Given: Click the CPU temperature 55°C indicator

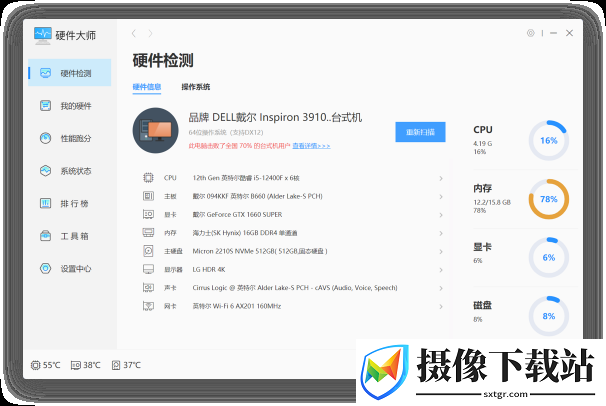Looking at the screenshot, I should [x=46, y=365].
